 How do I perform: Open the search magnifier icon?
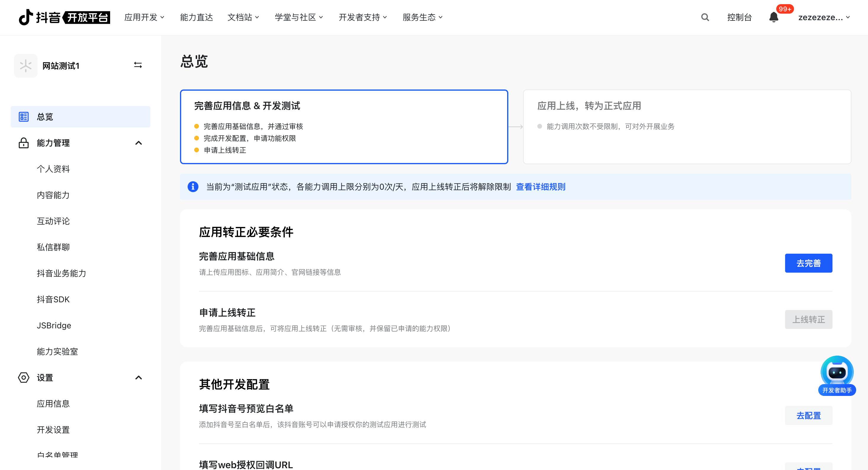[705, 17]
